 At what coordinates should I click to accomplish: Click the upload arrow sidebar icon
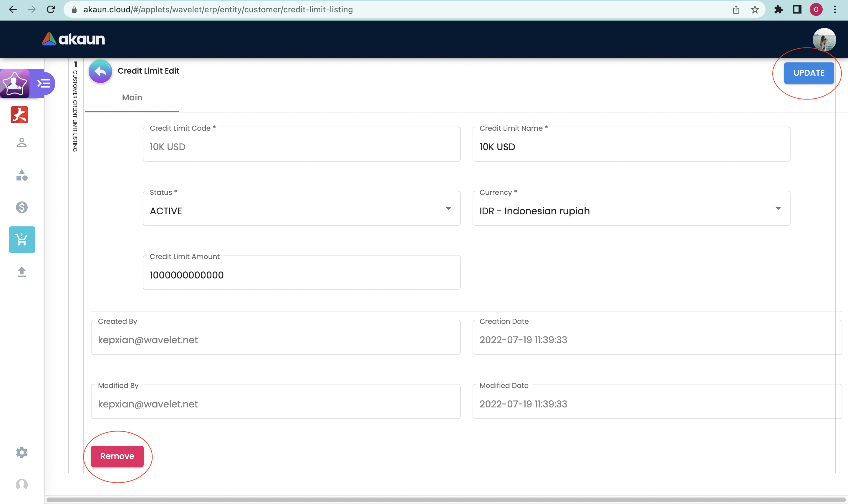(x=22, y=272)
